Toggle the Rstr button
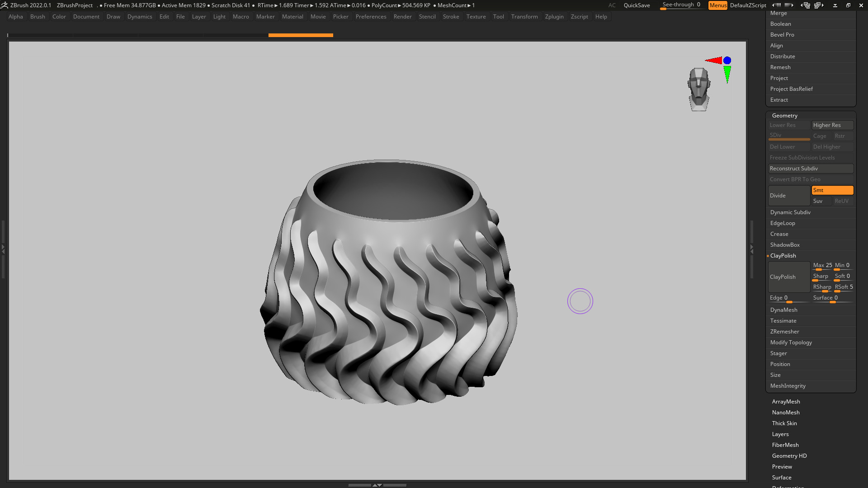868x488 pixels. (x=843, y=136)
